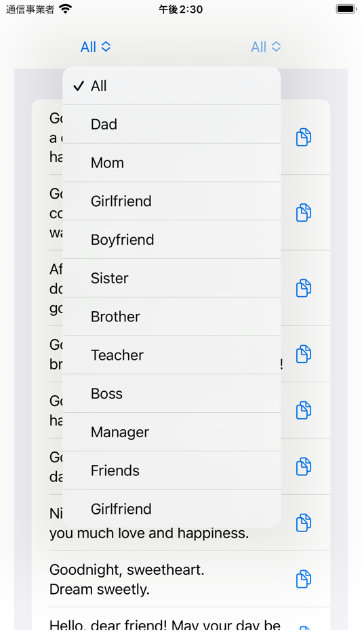
Task: Open the left All picker dropdown
Action: point(96,47)
